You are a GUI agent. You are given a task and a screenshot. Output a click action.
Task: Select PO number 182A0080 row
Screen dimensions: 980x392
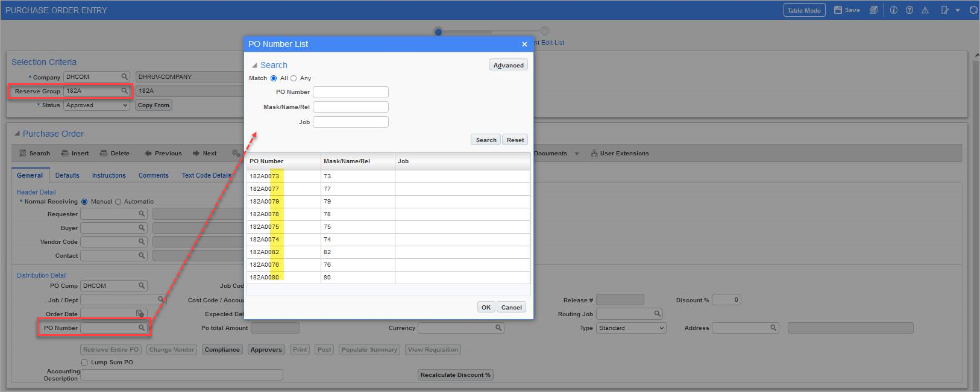click(x=388, y=277)
